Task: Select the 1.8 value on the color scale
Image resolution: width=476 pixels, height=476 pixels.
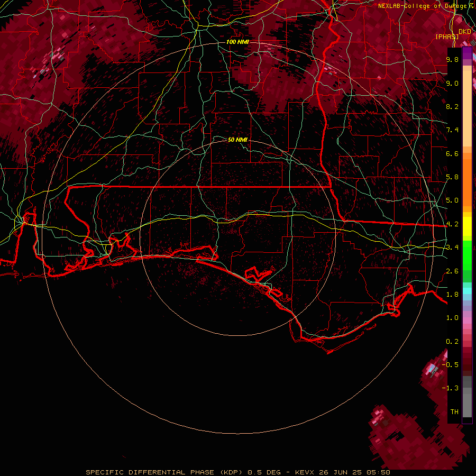Action: 452,295
